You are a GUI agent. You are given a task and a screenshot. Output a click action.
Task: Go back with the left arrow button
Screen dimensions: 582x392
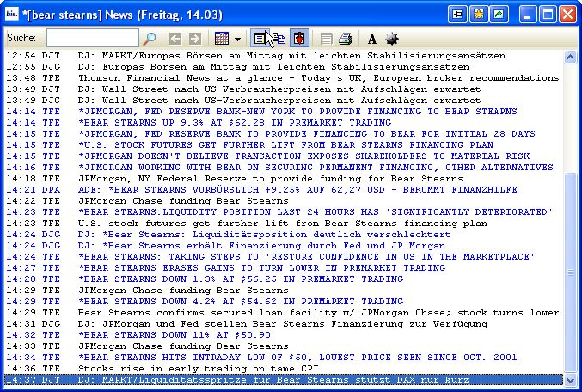(175, 38)
